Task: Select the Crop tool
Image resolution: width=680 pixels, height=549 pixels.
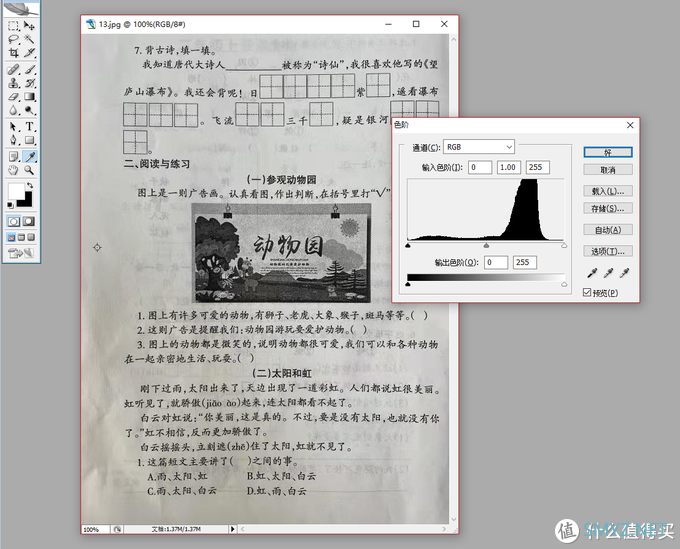Action: [13, 53]
